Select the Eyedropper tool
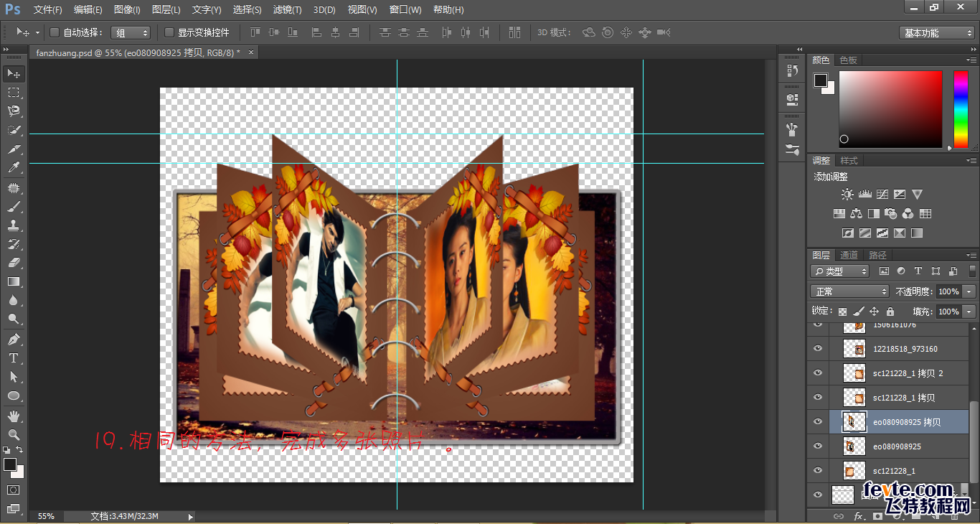The height and width of the screenshot is (524, 980). point(14,168)
